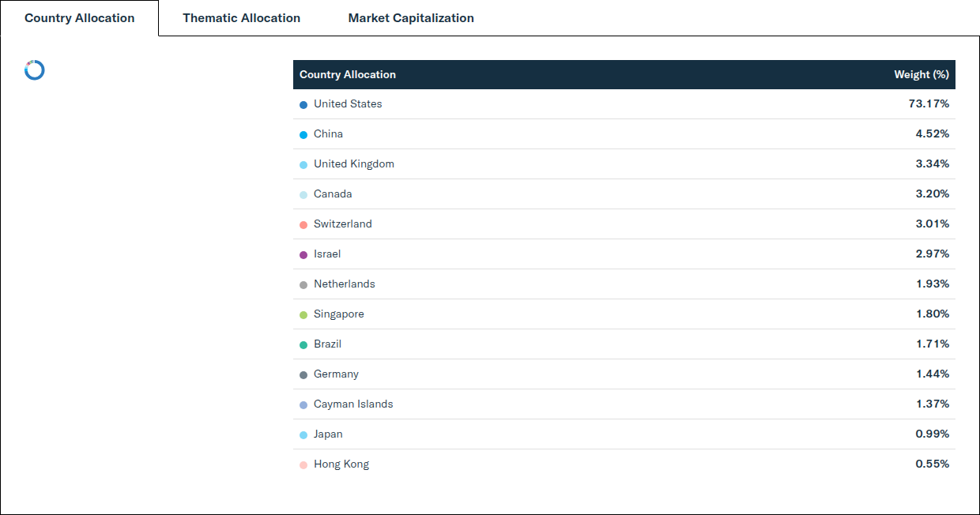Click the China legend color dot
The width and height of the screenshot is (980, 515).
[303, 135]
